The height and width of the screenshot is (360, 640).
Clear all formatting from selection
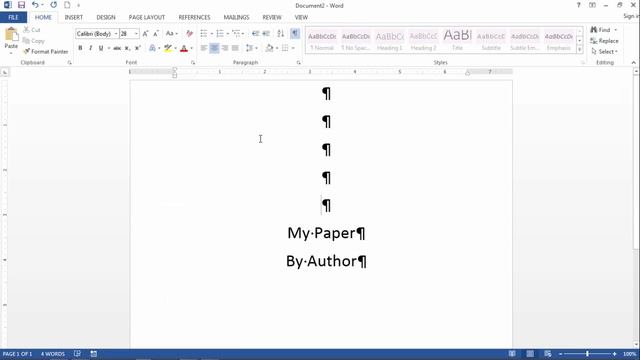(189, 33)
